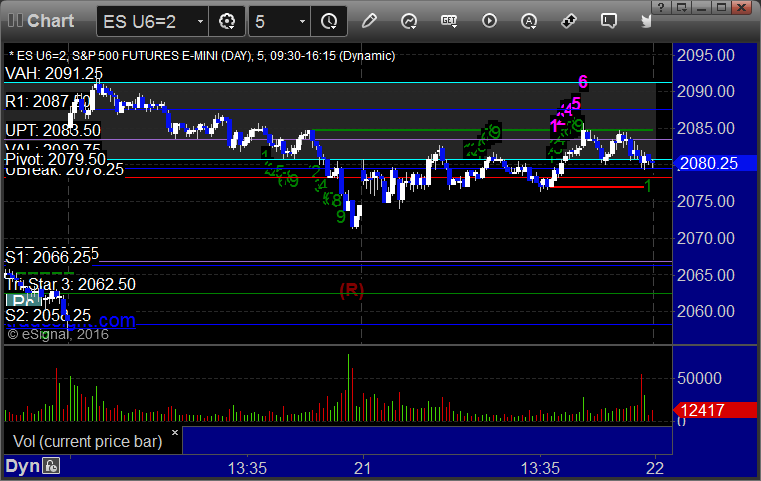Start bar replay with play icon
The width and height of the screenshot is (761, 481).
click(x=489, y=21)
